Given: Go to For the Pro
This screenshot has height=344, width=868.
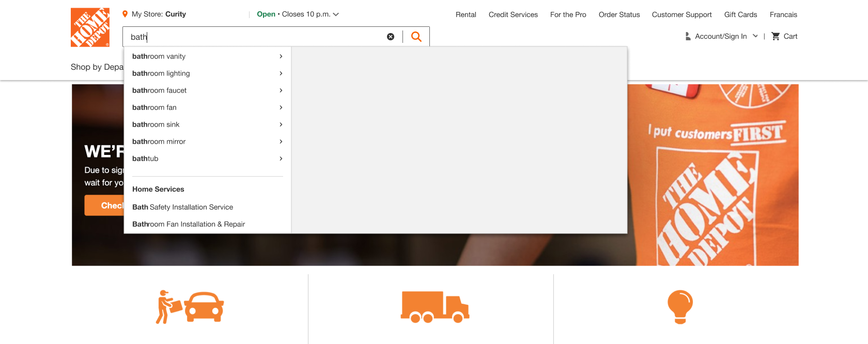Looking at the screenshot, I should click(568, 14).
